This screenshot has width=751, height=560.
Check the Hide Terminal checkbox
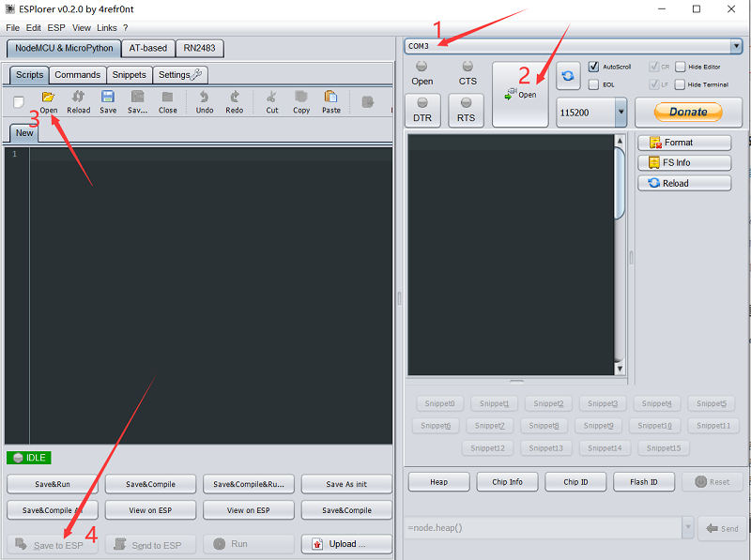[680, 84]
